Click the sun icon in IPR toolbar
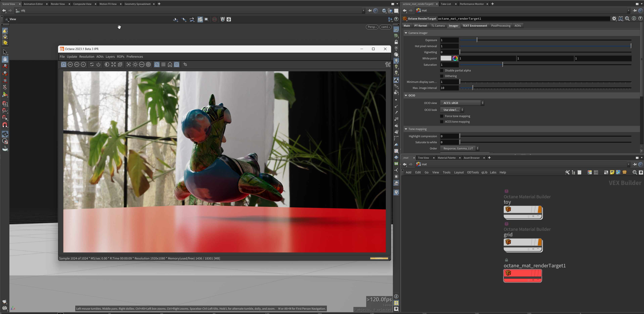The height and width of the screenshot is (314, 644). [135, 65]
